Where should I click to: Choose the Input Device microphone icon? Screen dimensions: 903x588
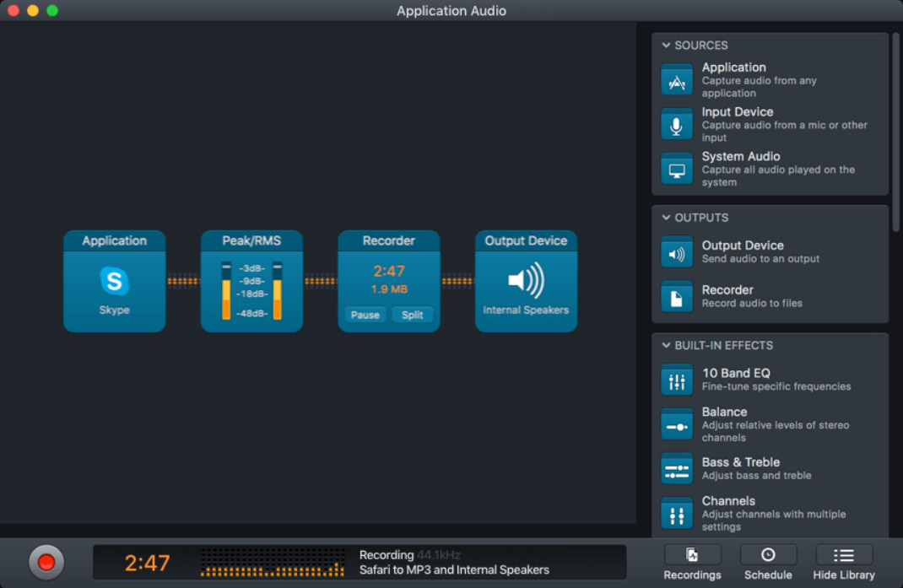tap(677, 124)
